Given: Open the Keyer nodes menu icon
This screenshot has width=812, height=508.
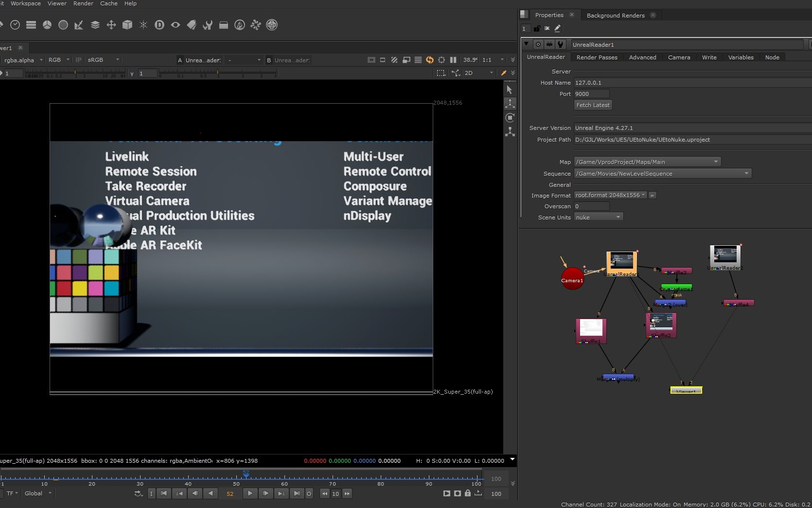Looking at the screenshot, I should pyautogui.click(x=79, y=25).
